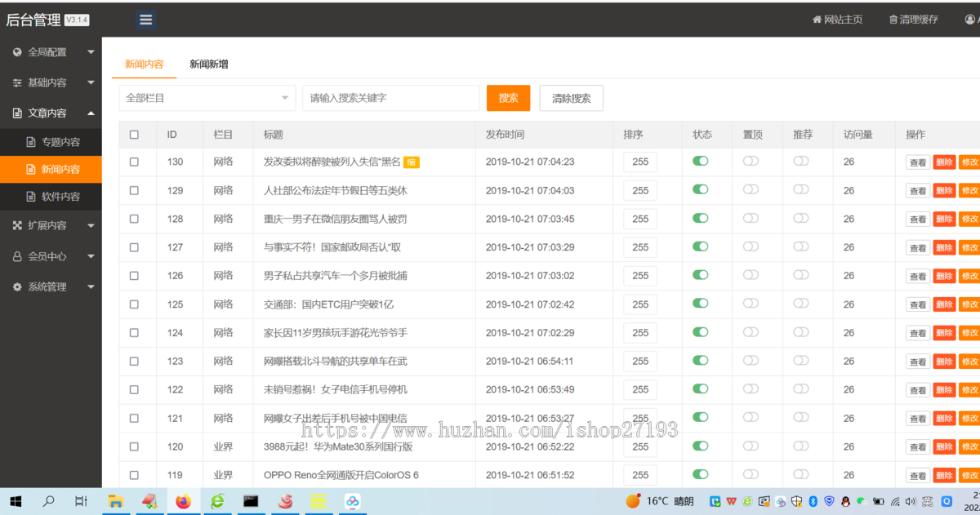Click the volume icon in system tray
The width and height of the screenshot is (980, 515).
(911, 501)
